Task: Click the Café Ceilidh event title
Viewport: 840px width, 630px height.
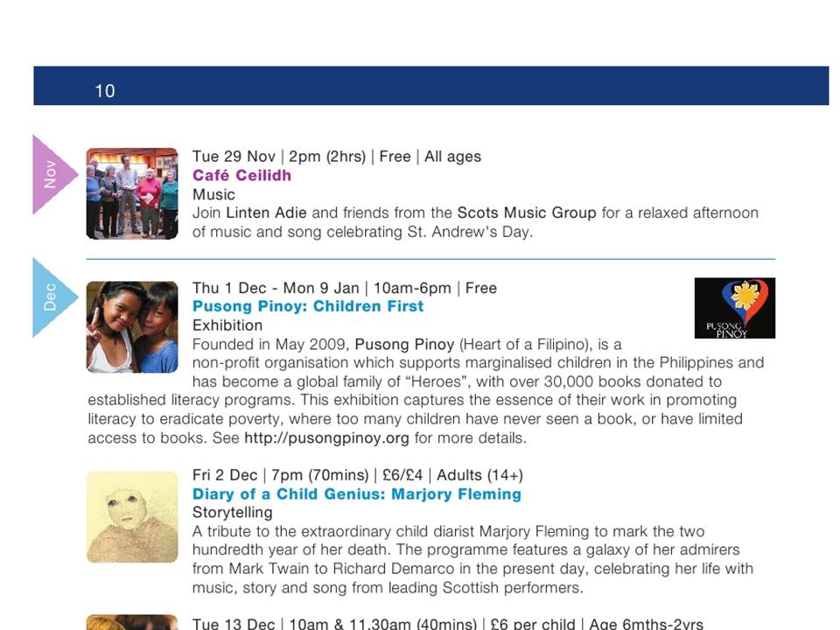Action: click(241, 175)
